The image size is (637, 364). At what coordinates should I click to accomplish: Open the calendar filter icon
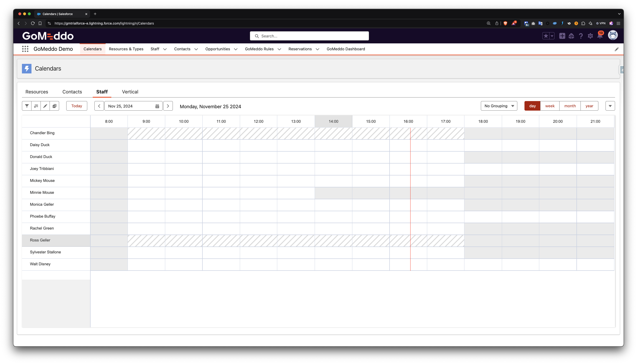[27, 106]
